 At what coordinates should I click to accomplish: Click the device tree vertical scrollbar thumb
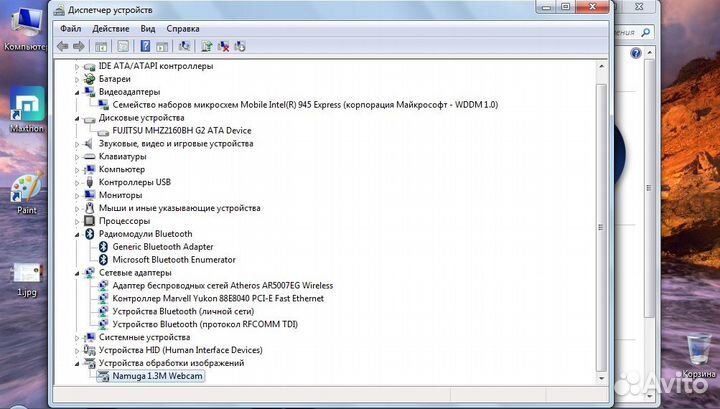[x=601, y=227]
